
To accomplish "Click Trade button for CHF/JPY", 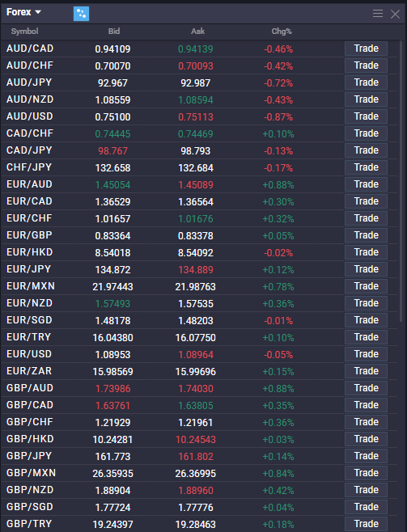I will [x=366, y=167].
